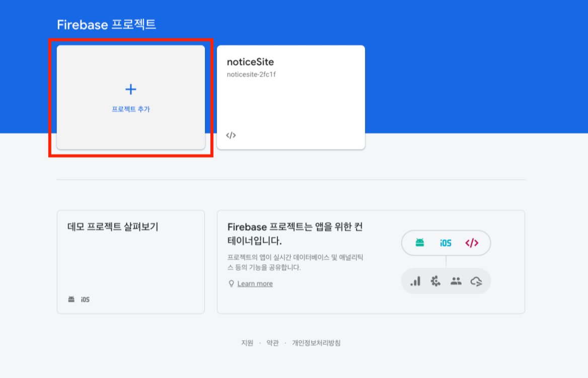
Task: Open the 데모 프로젝트 살펴보기 card
Action: [x=131, y=262]
